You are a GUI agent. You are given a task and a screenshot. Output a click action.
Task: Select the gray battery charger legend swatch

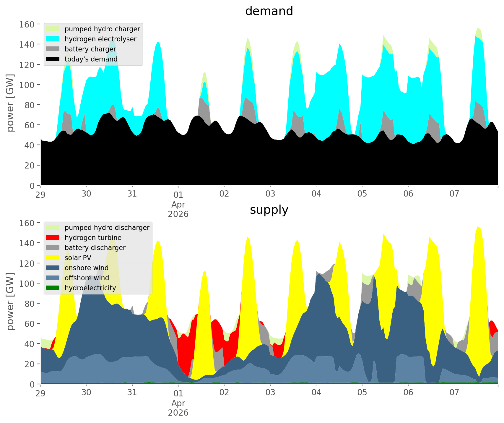(53, 49)
